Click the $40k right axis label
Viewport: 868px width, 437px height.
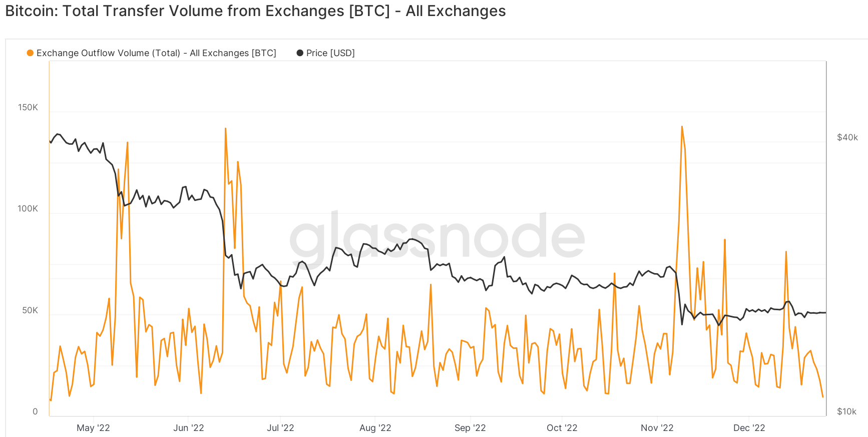click(847, 137)
